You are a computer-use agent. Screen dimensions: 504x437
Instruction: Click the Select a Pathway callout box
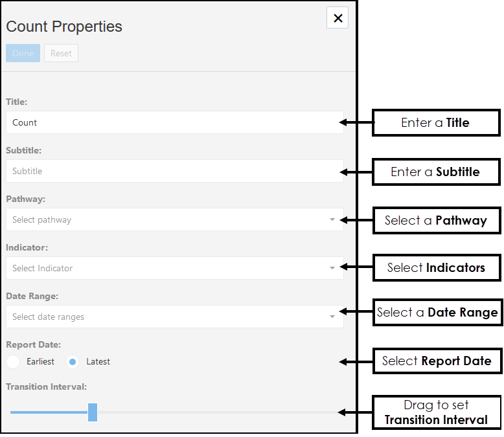[x=435, y=220]
